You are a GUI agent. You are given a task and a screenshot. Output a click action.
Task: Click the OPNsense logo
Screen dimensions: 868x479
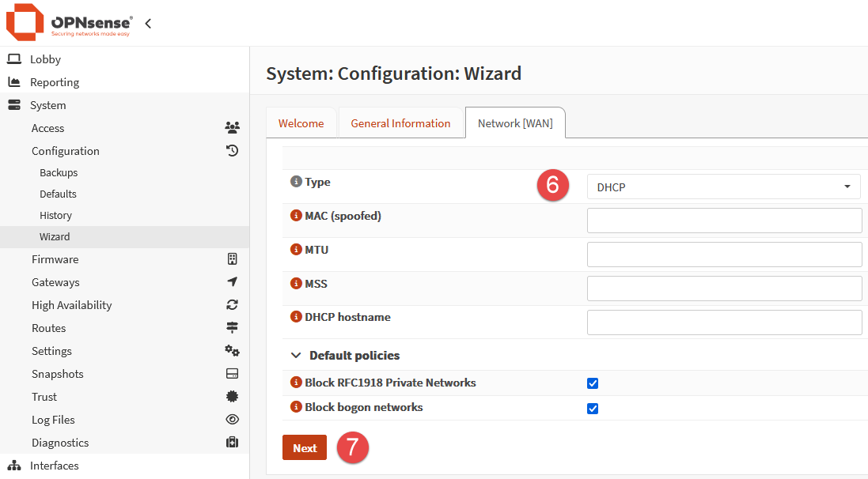tap(70, 23)
